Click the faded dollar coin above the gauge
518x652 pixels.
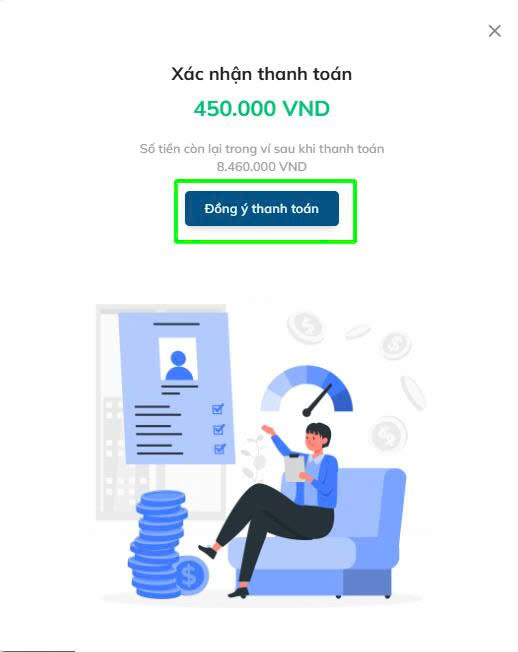coord(306,327)
